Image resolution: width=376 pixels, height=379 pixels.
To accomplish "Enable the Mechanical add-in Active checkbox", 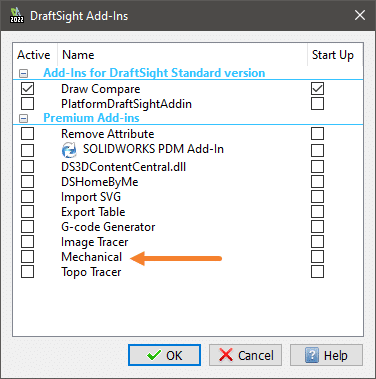I will coord(27,257).
